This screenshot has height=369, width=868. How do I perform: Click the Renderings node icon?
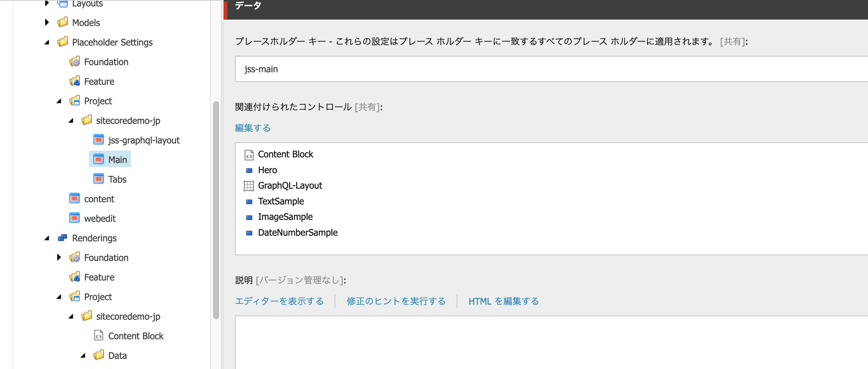(x=62, y=238)
